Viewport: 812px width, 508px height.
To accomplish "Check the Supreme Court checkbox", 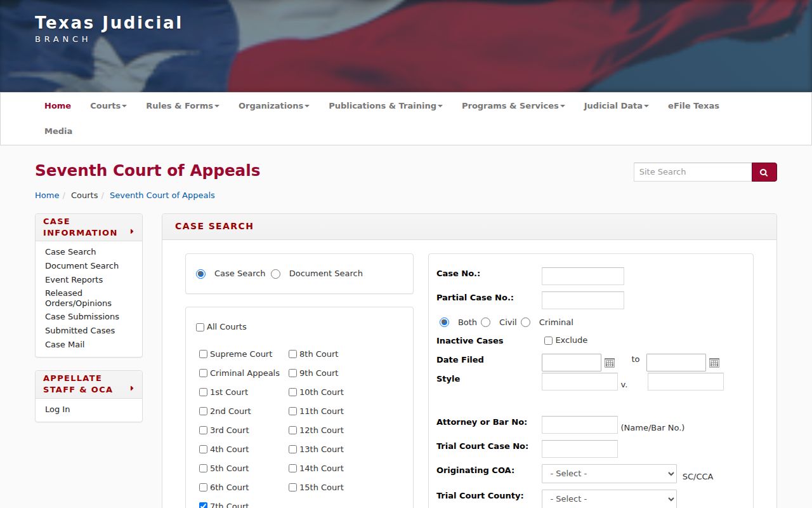I will pyautogui.click(x=203, y=354).
